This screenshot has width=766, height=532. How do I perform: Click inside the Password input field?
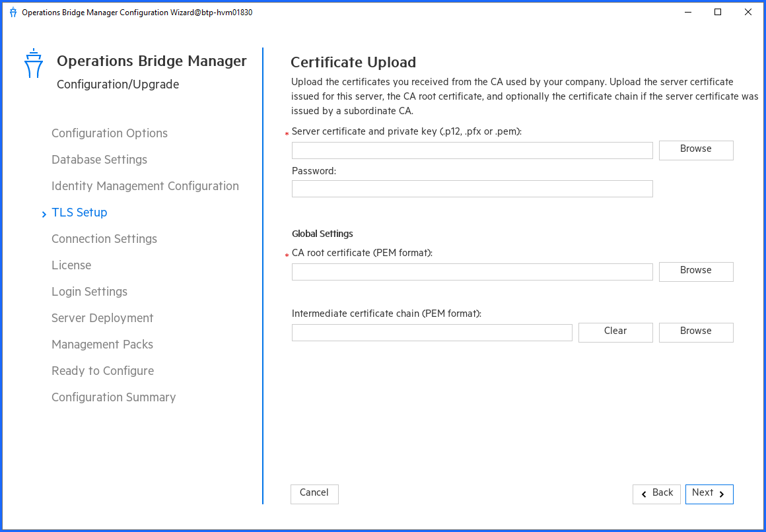pos(471,189)
